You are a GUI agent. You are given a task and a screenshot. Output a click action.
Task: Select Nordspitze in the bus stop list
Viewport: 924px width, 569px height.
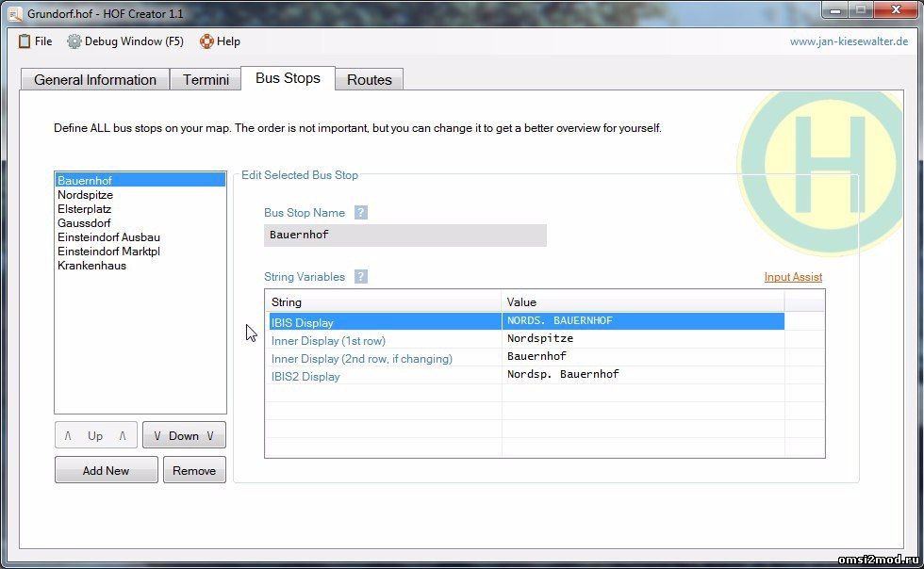pos(85,195)
